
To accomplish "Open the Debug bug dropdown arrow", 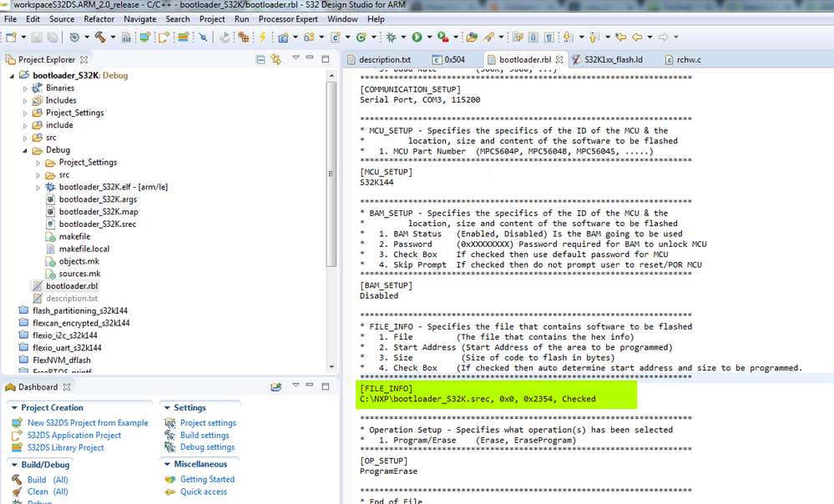I will coord(404,38).
